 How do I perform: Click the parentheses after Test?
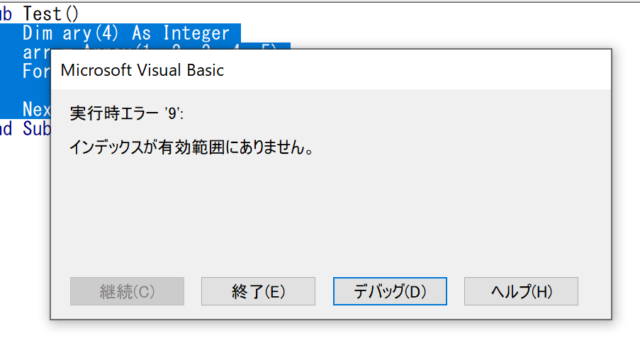(72, 13)
